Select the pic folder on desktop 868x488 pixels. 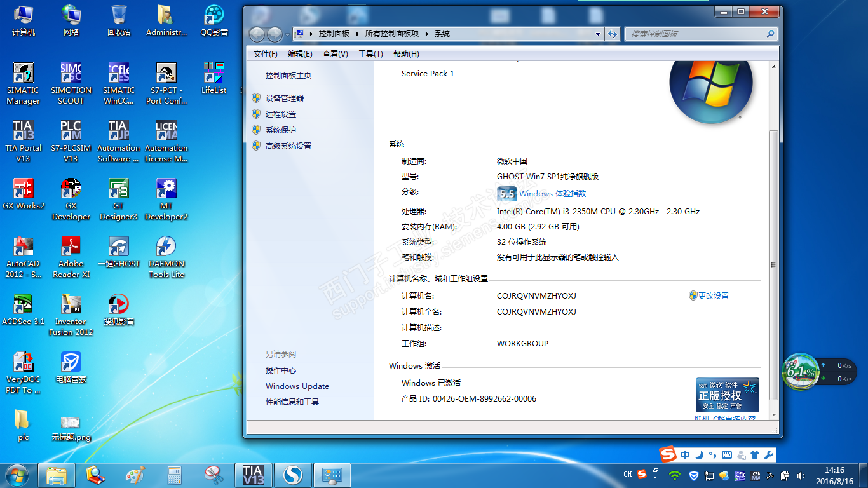pyautogui.click(x=24, y=425)
